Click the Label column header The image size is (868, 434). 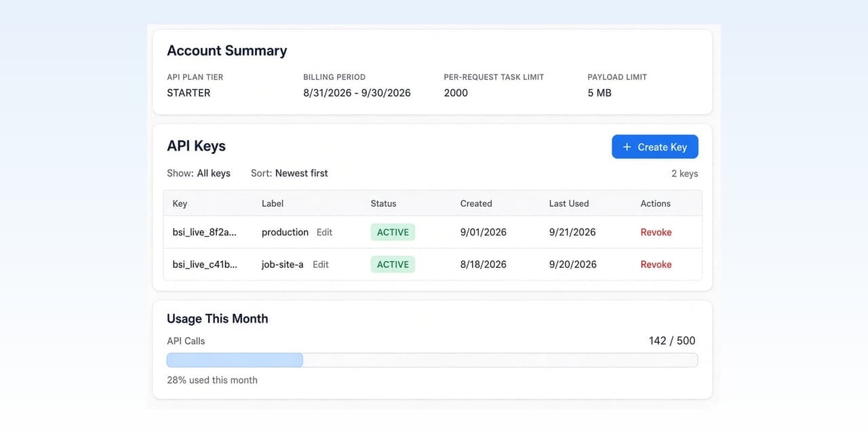click(273, 203)
